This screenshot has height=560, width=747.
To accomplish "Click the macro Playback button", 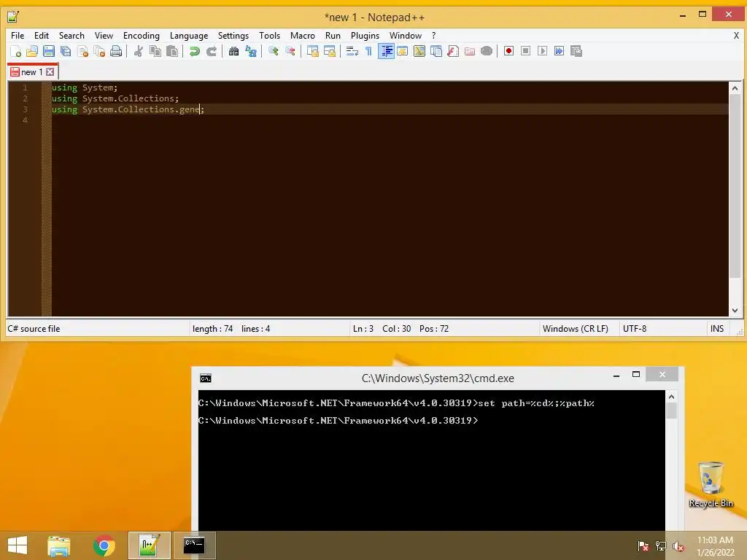I will tap(542, 51).
